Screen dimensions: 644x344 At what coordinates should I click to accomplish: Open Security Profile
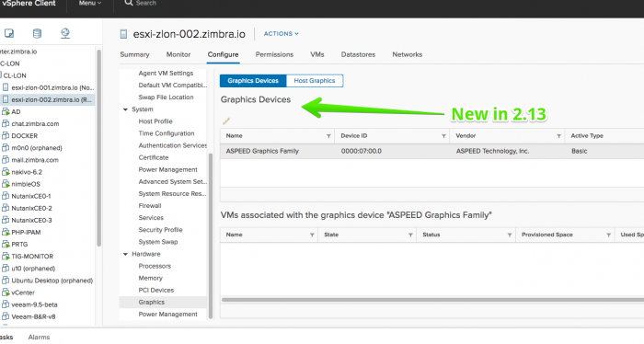click(x=160, y=230)
